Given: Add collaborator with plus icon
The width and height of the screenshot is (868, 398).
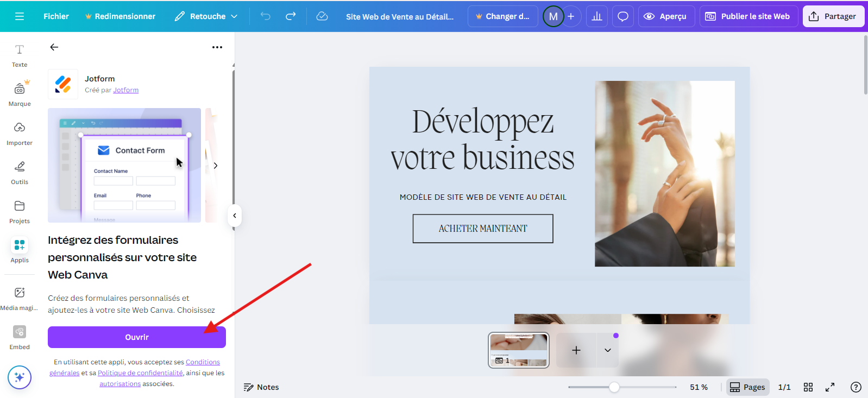Looking at the screenshot, I should tap(571, 16).
